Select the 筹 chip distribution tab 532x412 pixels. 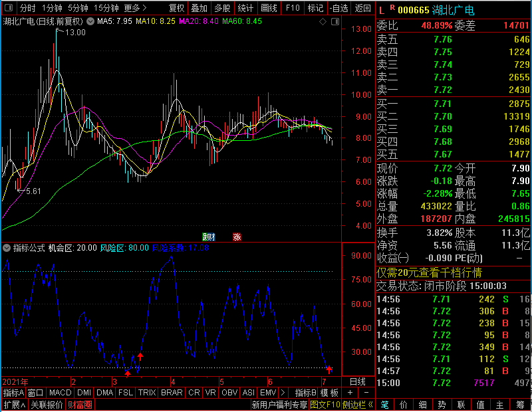520,405
